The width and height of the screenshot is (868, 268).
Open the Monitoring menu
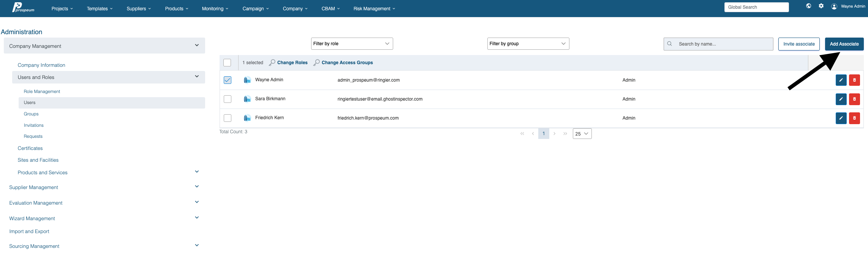coord(215,8)
